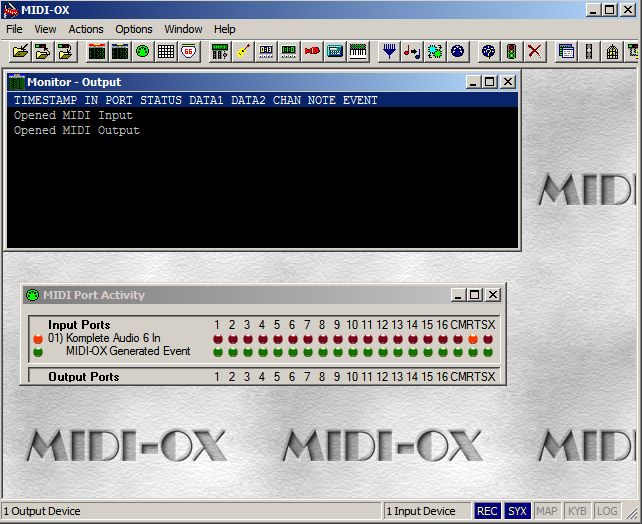642x524 pixels.
Task: Open the control panel slider icon
Action: pyautogui.click(x=220, y=52)
